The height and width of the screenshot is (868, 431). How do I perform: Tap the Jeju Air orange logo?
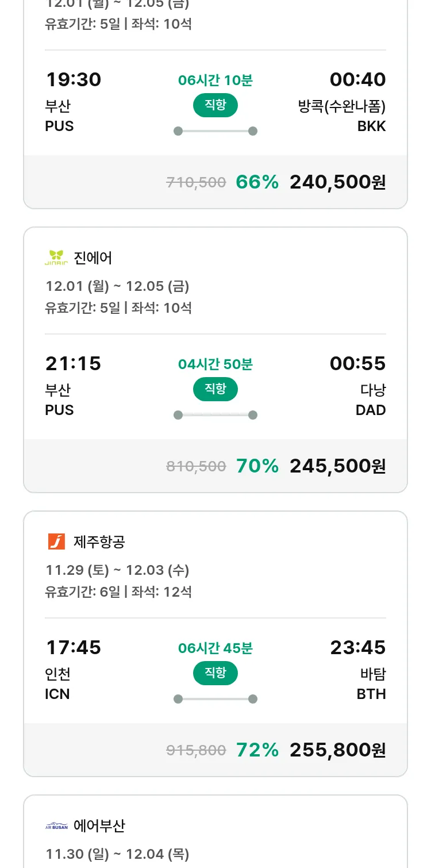click(56, 541)
